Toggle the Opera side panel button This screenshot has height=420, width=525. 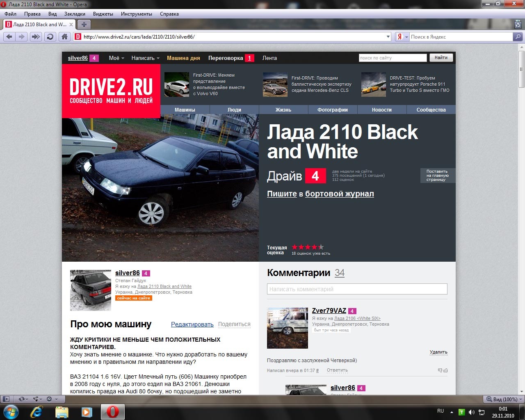6,399
